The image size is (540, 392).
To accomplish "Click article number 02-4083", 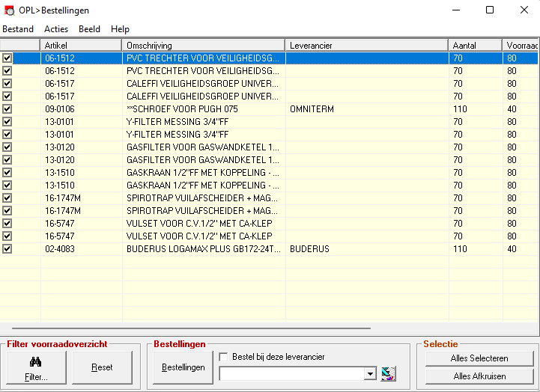I will coord(60,249).
